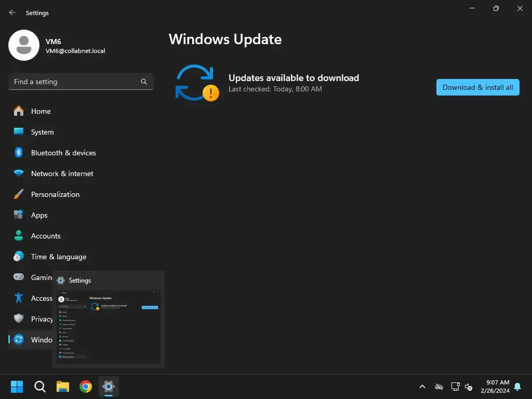The height and width of the screenshot is (399, 532).
Task: Click the Privacy shield icon
Action: 19,318
